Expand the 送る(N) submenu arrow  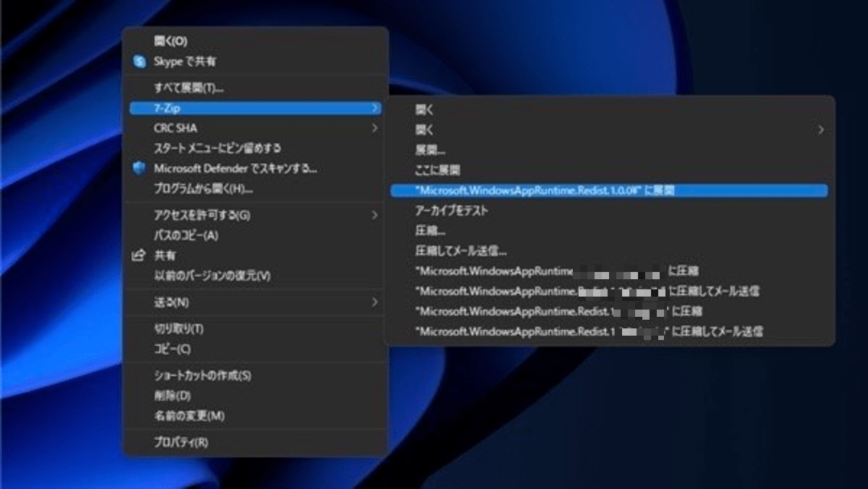[375, 302]
